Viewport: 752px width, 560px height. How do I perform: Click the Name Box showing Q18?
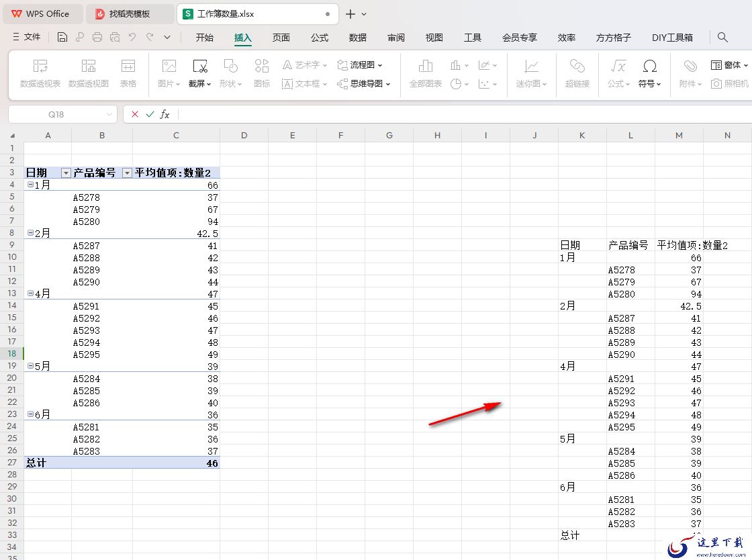pyautogui.click(x=56, y=114)
